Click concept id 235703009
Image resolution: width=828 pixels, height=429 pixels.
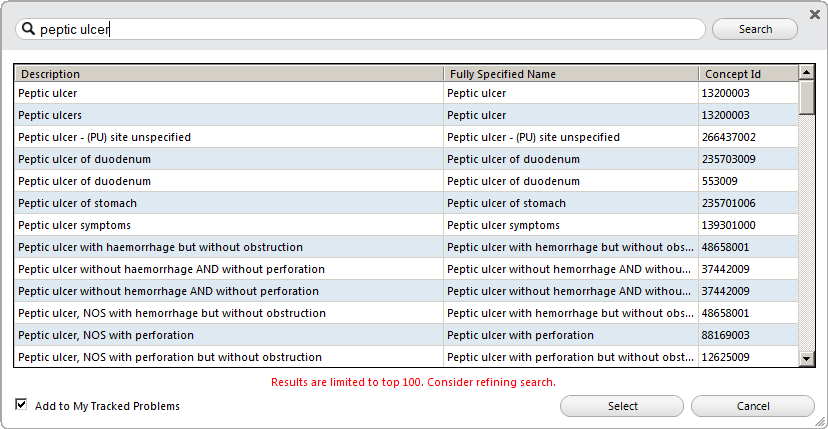[x=728, y=159]
